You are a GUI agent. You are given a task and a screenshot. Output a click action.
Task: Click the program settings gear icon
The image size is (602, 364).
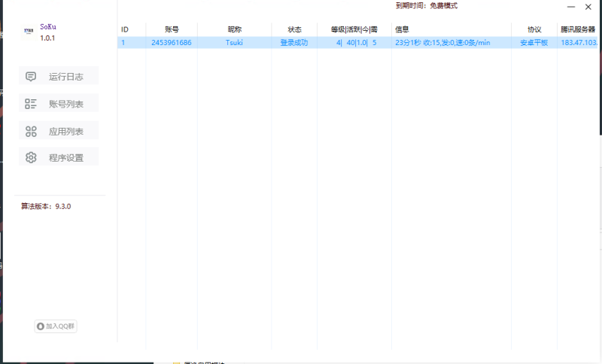point(31,157)
